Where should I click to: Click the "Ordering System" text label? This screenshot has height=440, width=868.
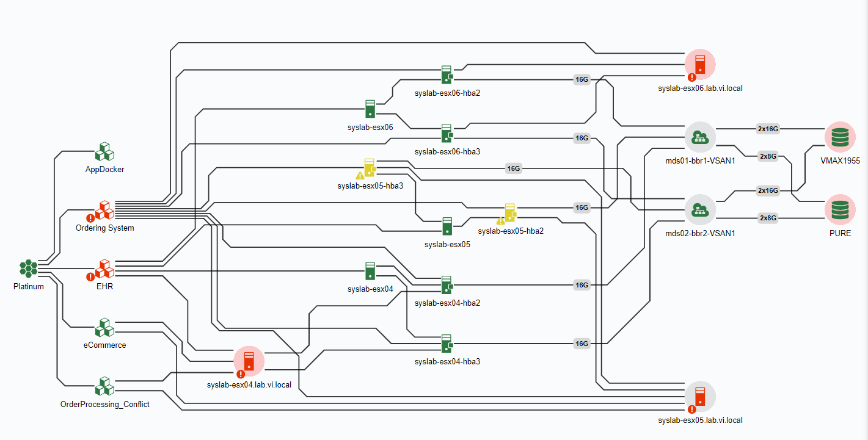pyautogui.click(x=104, y=228)
